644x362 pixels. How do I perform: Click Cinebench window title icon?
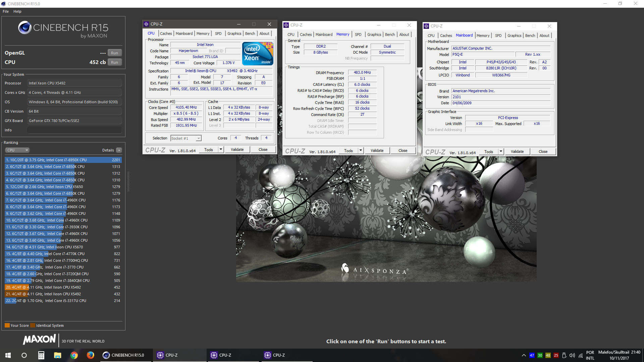3,4
